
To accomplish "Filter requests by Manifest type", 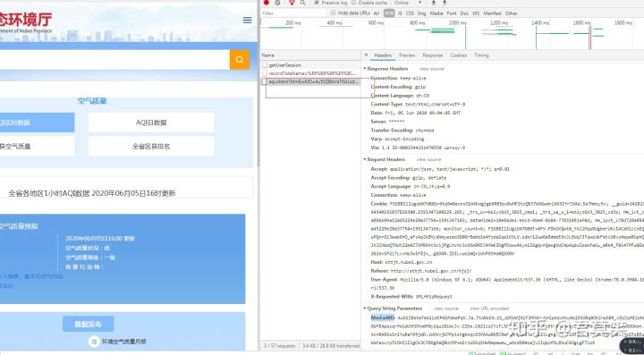I will tap(493, 13).
